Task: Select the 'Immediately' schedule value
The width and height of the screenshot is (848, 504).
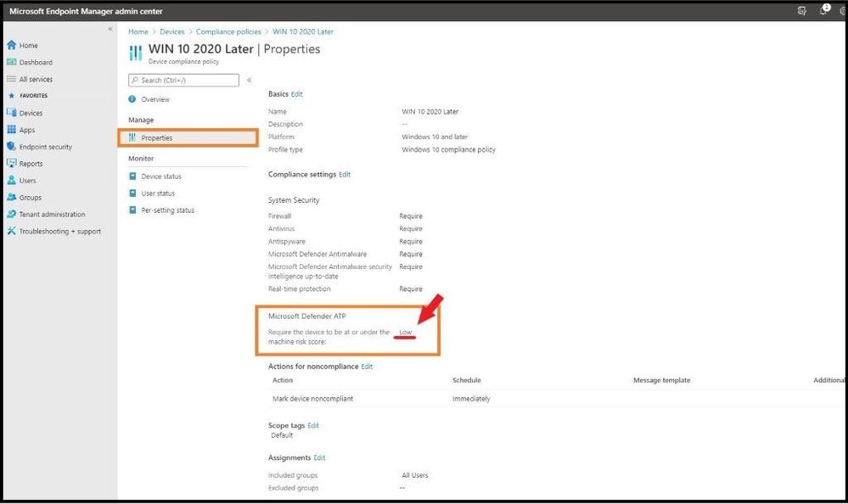Action: click(x=471, y=399)
